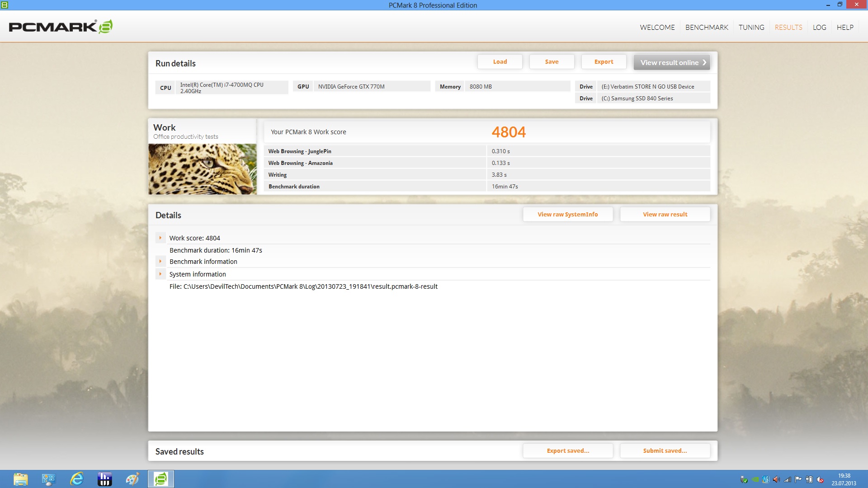Go to the WELCOME tab
Viewport: 868px width, 488px height.
pyautogui.click(x=657, y=27)
